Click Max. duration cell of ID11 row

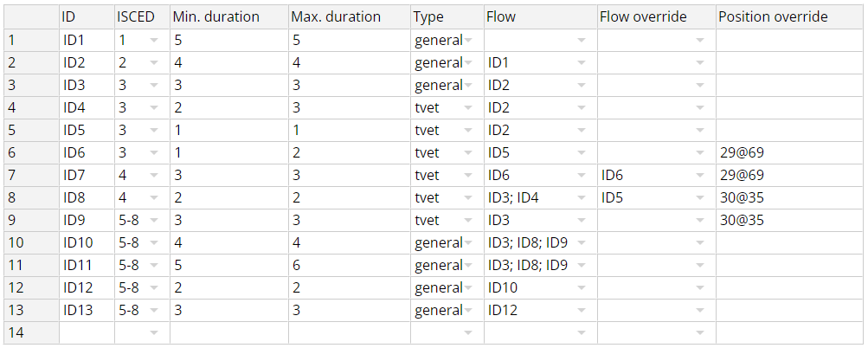[x=350, y=266]
